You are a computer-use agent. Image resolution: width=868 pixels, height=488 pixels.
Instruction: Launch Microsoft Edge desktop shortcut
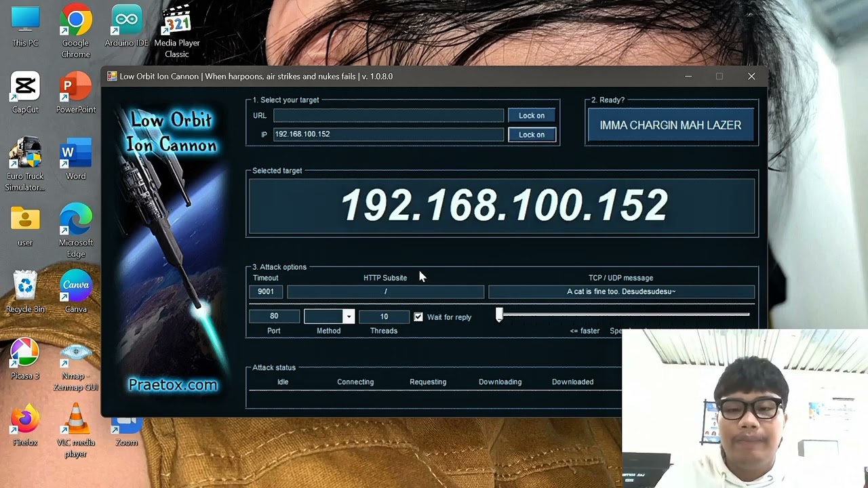75,230
